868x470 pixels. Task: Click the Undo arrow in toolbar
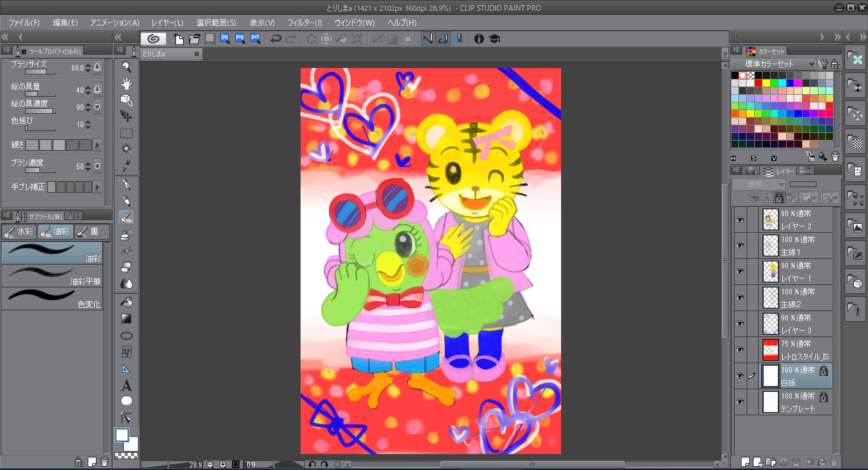pyautogui.click(x=275, y=39)
